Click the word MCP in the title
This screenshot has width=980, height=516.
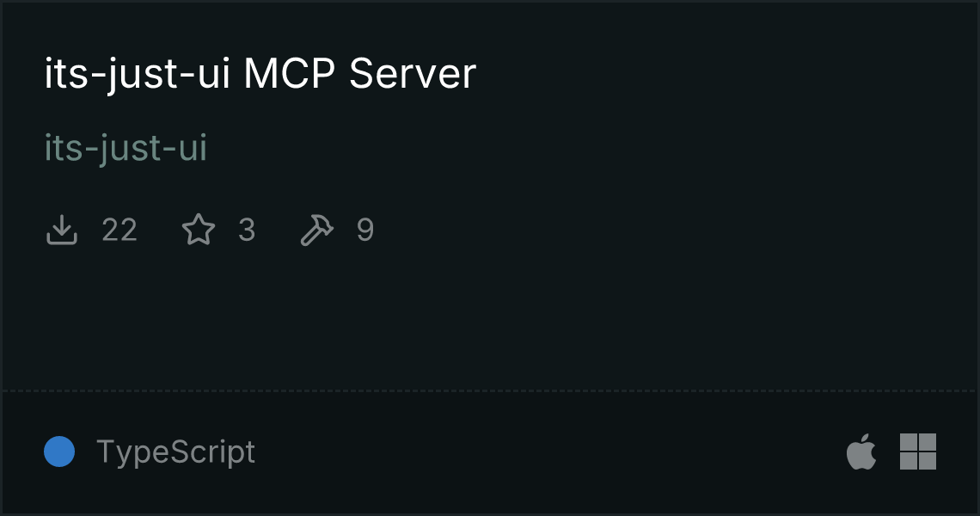coord(290,74)
